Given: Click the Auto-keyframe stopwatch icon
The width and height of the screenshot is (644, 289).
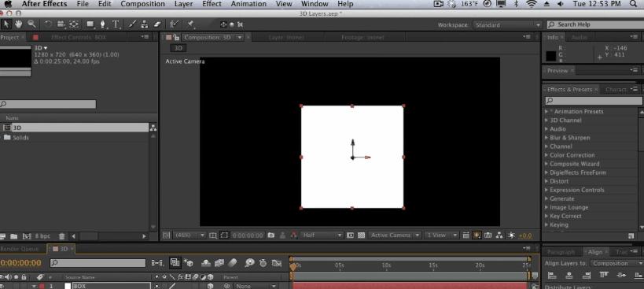Looking at the screenshot, I should tap(263, 263).
